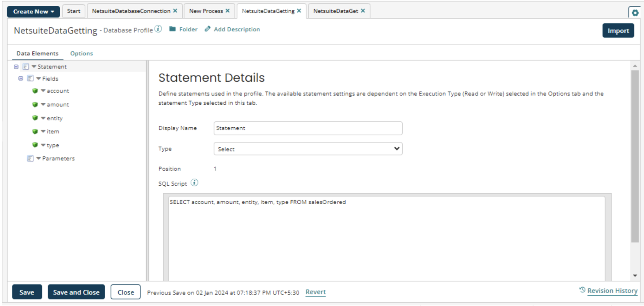Viewport: 644px width, 306px height.
Task: Open the Create New menu
Action: point(33,12)
